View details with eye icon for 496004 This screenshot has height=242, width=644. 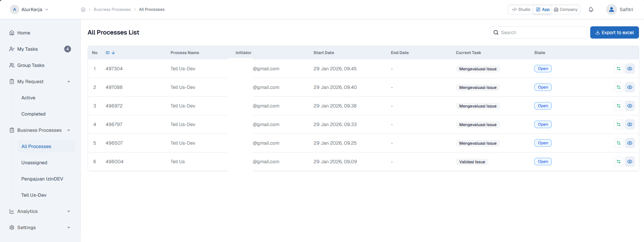(x=629, y=162)
